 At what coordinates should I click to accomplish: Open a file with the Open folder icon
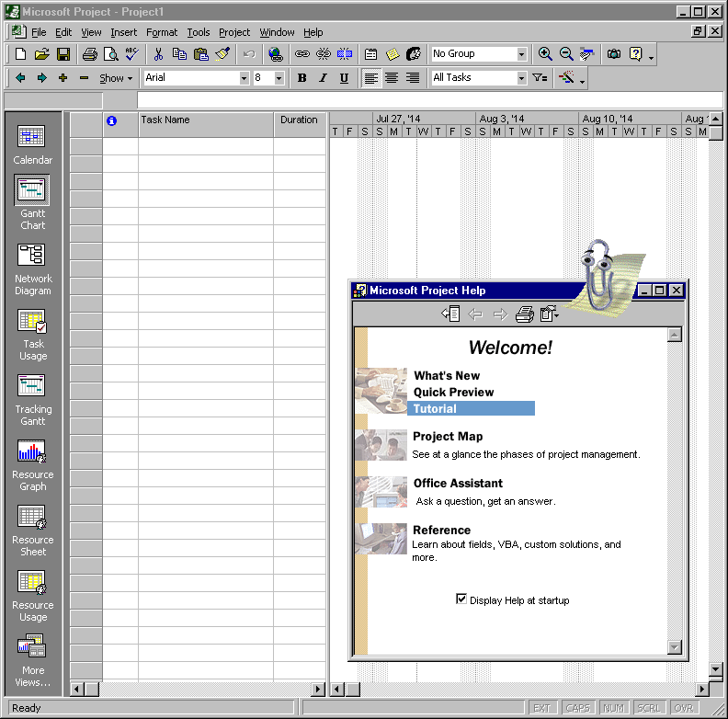[x=41, y=54]
